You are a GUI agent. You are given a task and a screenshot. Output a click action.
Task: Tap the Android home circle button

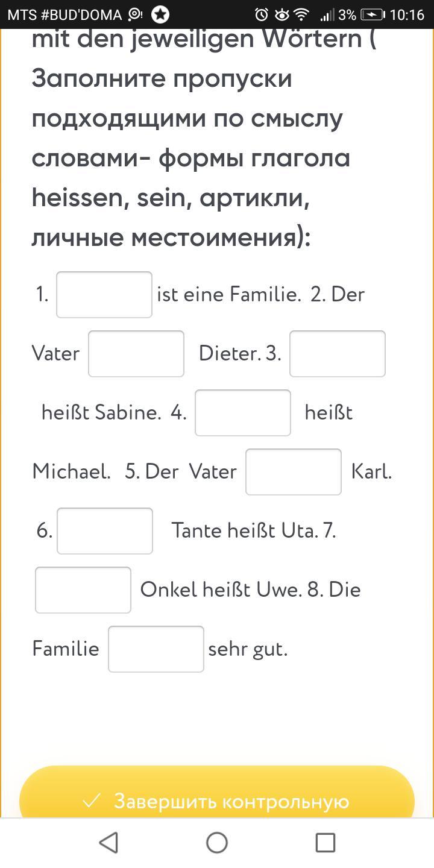pos(217,843)
